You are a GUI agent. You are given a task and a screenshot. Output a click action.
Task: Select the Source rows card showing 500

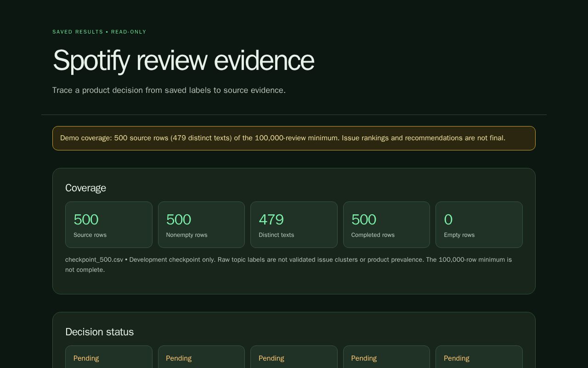click(x=109, y=224)
